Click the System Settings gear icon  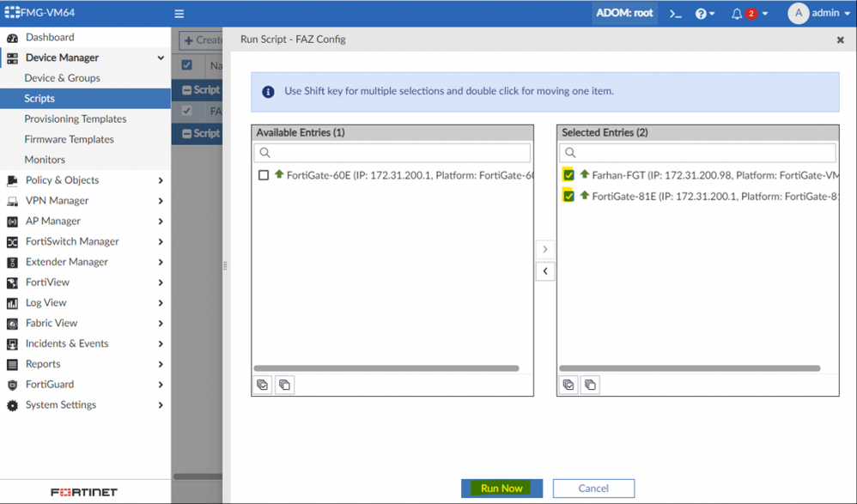(12, 405)
